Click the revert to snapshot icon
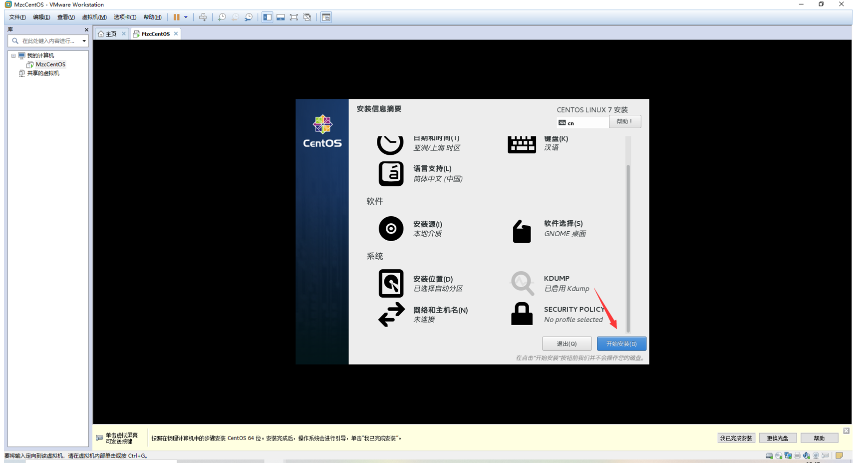This screenshot has width=868, height=467. point(235,17)
